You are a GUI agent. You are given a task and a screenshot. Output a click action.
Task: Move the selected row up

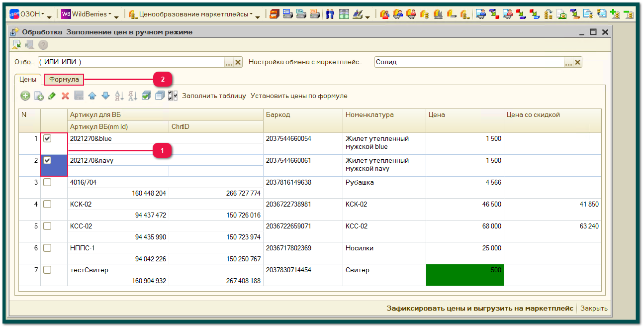coord(92,96)
